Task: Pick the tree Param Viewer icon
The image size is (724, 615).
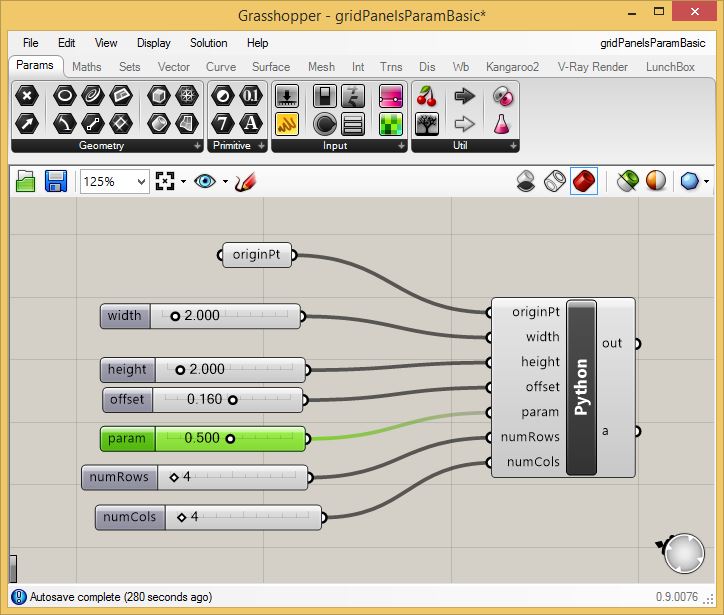Action: coord(427,124)
